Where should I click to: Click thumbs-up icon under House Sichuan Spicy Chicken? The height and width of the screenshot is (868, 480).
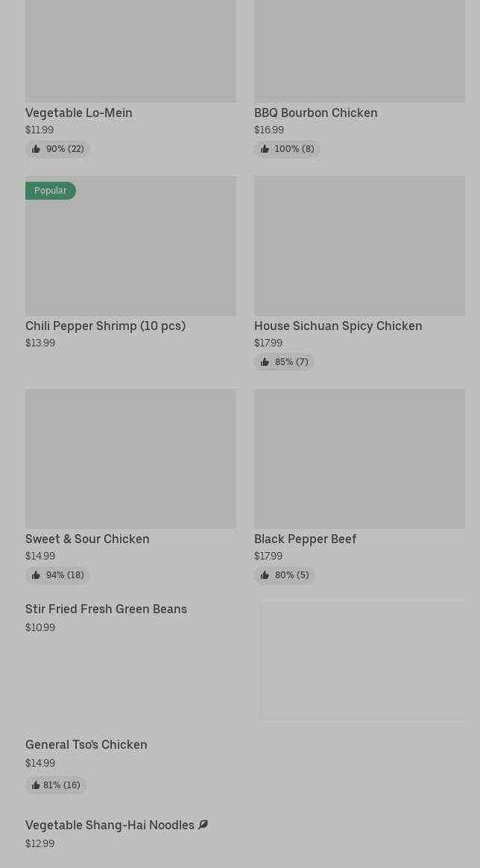tap(265, 362)
